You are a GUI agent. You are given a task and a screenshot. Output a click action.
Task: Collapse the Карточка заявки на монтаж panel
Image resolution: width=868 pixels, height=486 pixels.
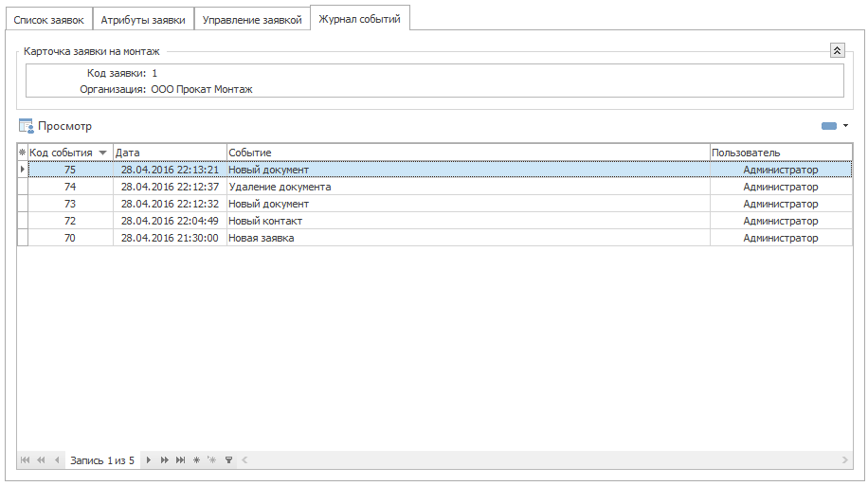point(837,50)
